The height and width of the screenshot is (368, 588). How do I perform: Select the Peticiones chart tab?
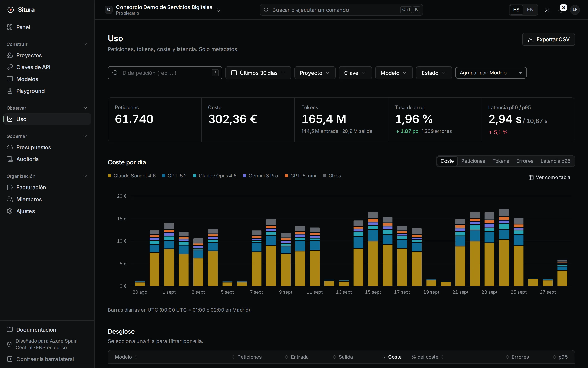coord(473,161)
